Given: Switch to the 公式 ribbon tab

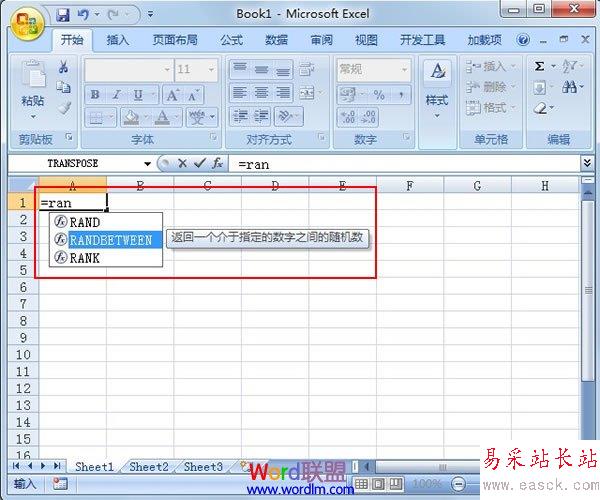Looking at the screenshot, I should point(231,40).
